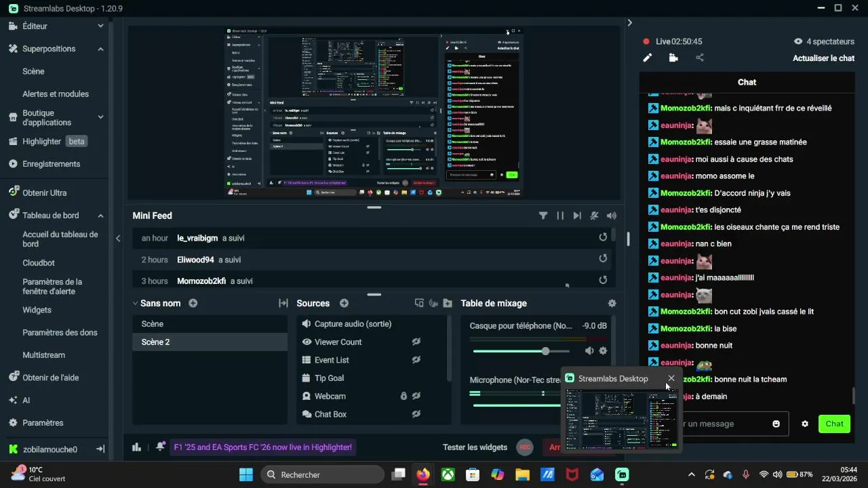Collapse the chat panel with right chevron
Screen dimensions: 868x488
[x=629, y=22]
